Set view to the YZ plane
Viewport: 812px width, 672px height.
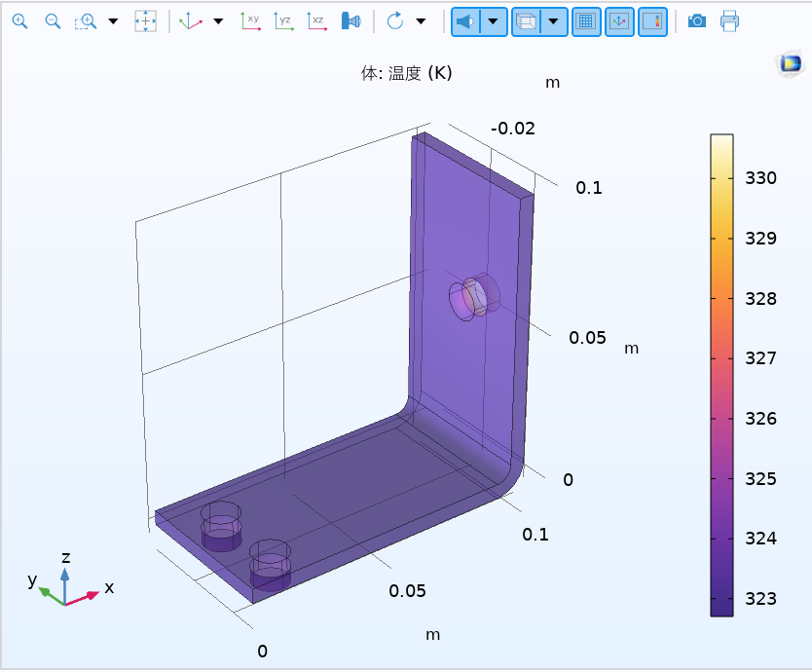[283, 20]
